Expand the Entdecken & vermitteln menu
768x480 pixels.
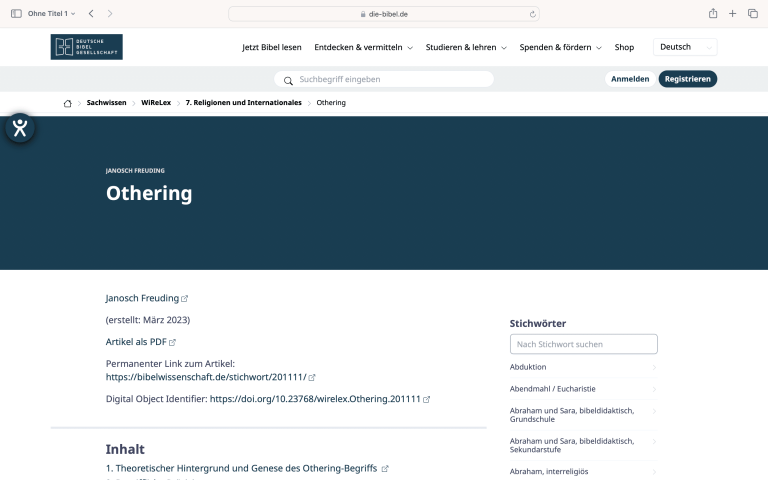[x=363, y=47]
